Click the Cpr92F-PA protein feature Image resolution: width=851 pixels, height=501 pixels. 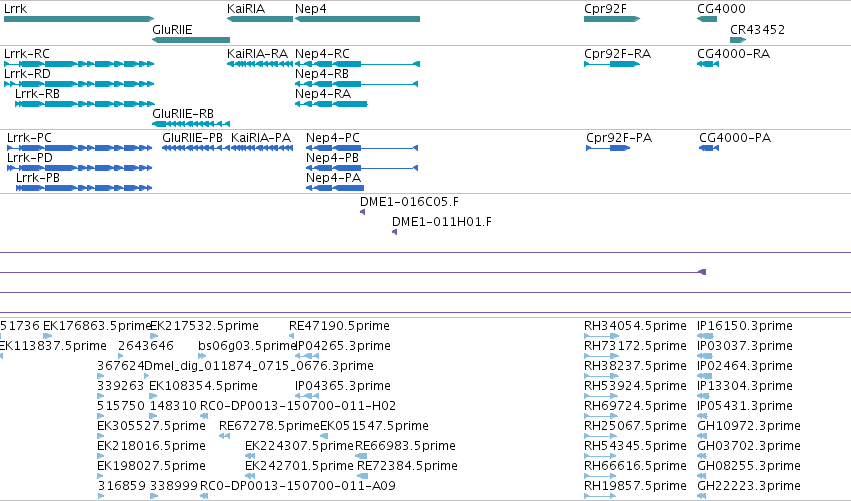(x=608, y=148)
